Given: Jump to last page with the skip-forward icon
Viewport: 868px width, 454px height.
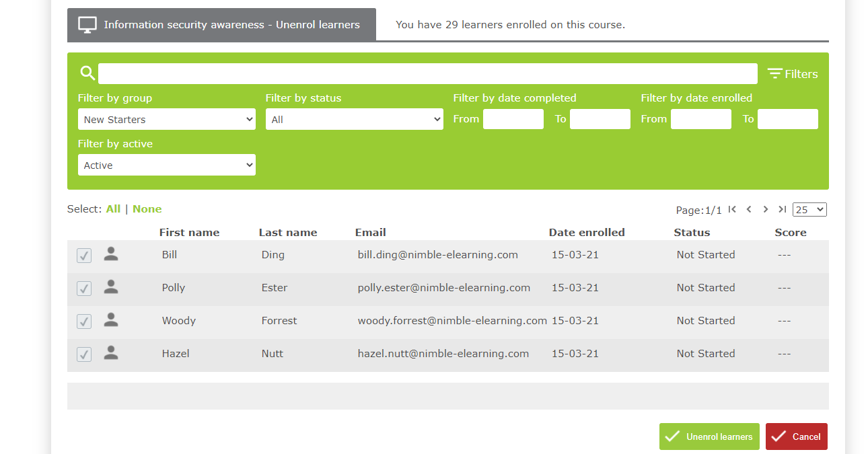Looking at the screenshot, I should tap(782, 209).
